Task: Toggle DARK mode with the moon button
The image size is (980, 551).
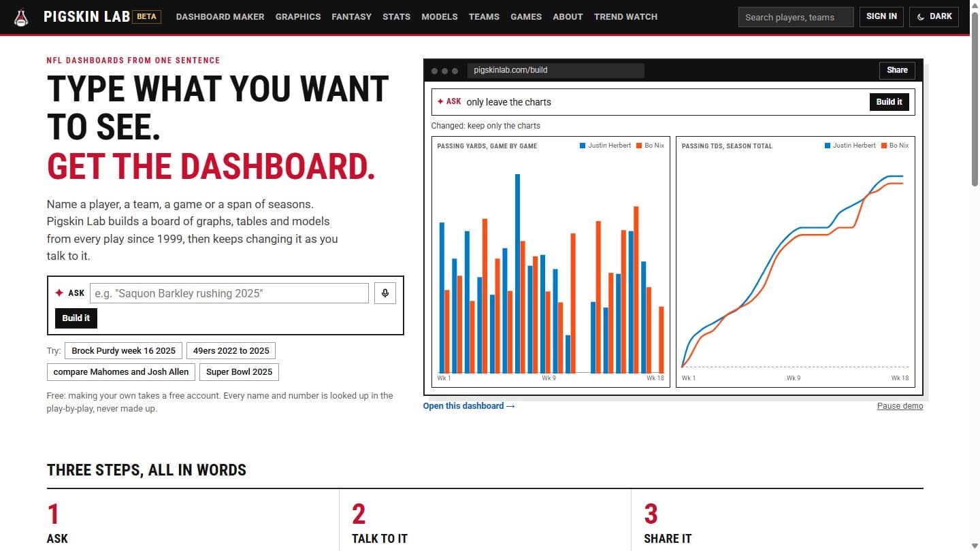Action: coord(934,16)
